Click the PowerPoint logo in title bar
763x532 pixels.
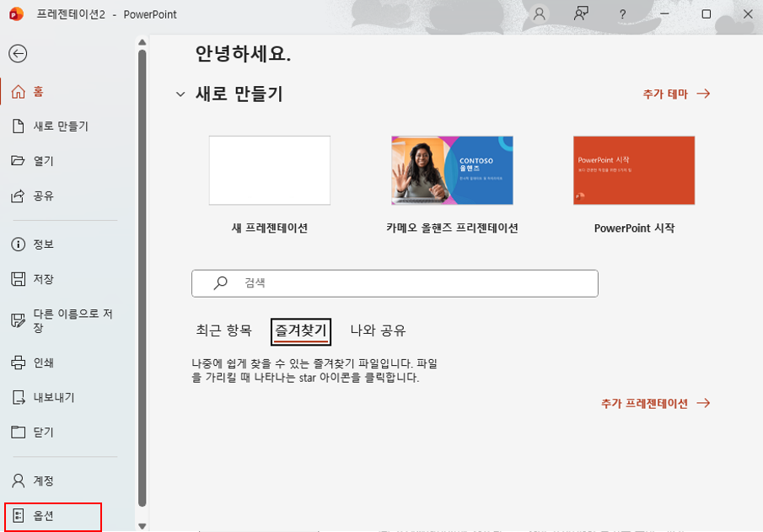[16, 13]
